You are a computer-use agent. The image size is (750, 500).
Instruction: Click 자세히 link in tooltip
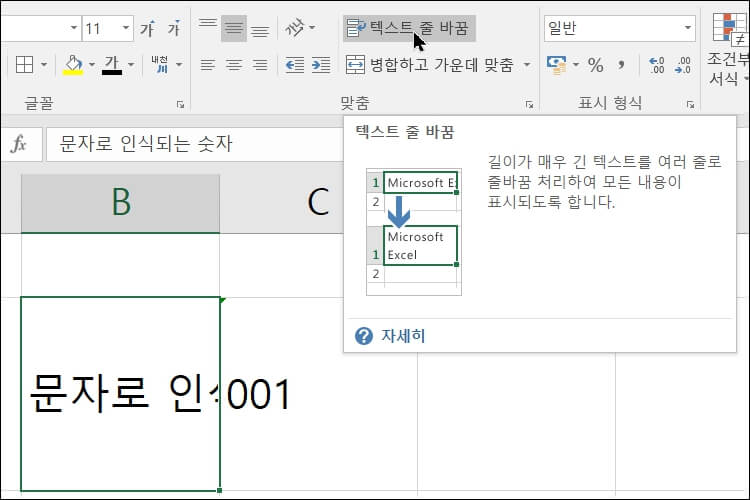tap(403, 335)
